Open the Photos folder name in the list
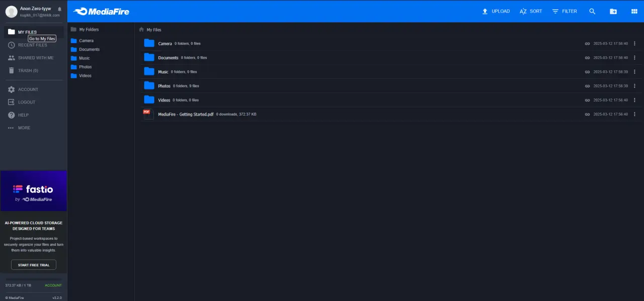 [x=164, y=86]
